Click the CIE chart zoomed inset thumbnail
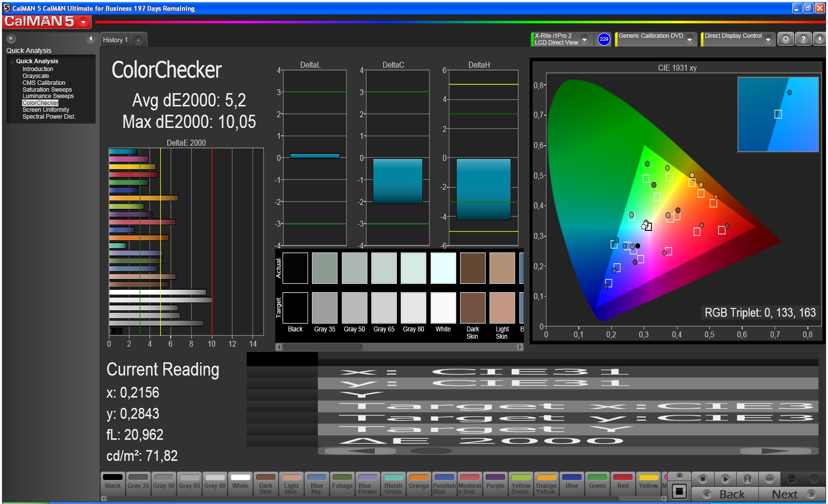828x504 pixels. (x=778, y=114)
